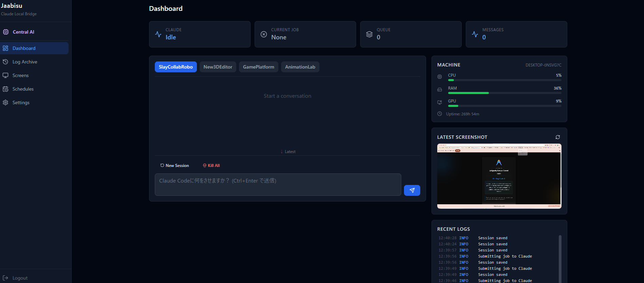Switch to the AnimationLab tab
This screenshot has width=644, height=283.
300,67
